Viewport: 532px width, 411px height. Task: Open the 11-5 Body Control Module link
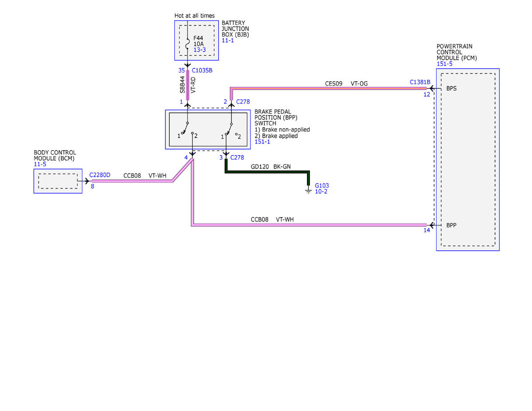click(x=40, y=164)
